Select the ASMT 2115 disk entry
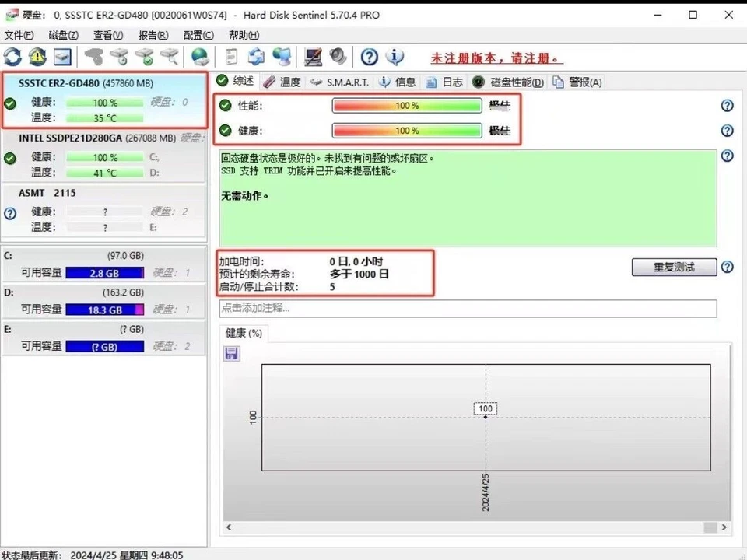The image size is (747, 560). (x=104, y=210)
